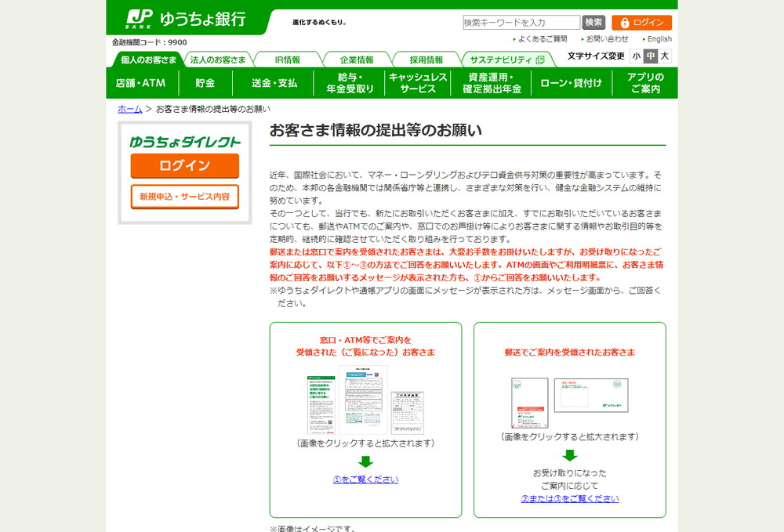Click the ②または③をご覧ください link
The width and height of the screenshot is (784, 532).
click(569, 499)
